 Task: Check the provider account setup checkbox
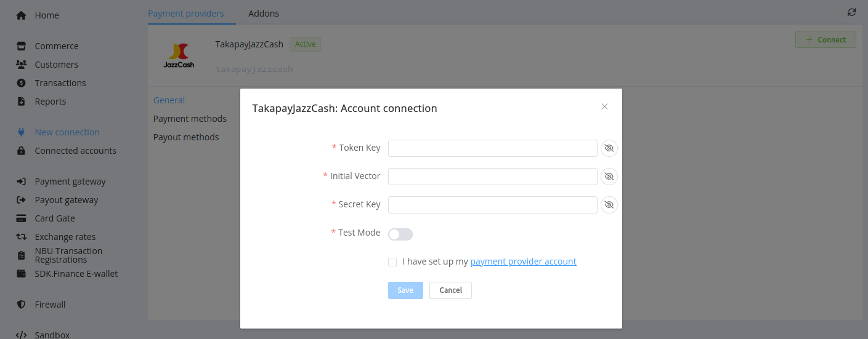tap(392, 262)
